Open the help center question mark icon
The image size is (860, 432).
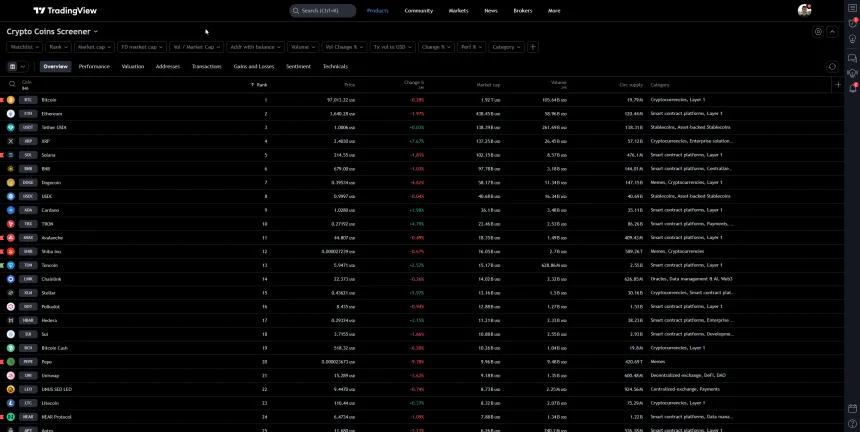[x=852, y=424]
